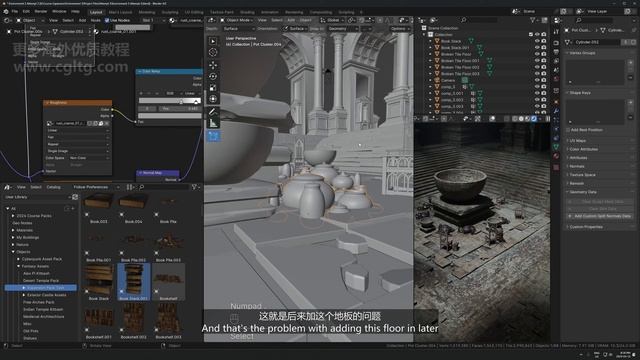Viewport: 640px width, 360px height.
Task: Activate the Move tool in viewport toolbar
Action: (x=213, y=65)
